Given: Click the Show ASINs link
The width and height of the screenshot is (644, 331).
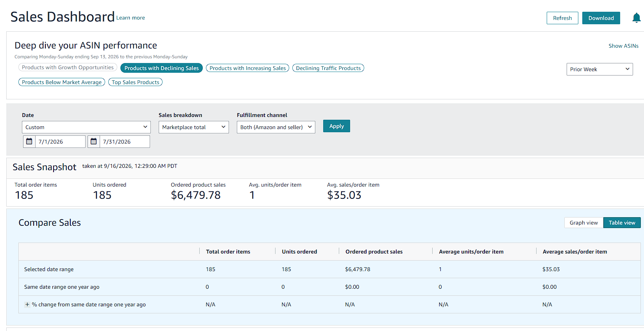Looking at the screenshot, I should (x=623, y=46).
